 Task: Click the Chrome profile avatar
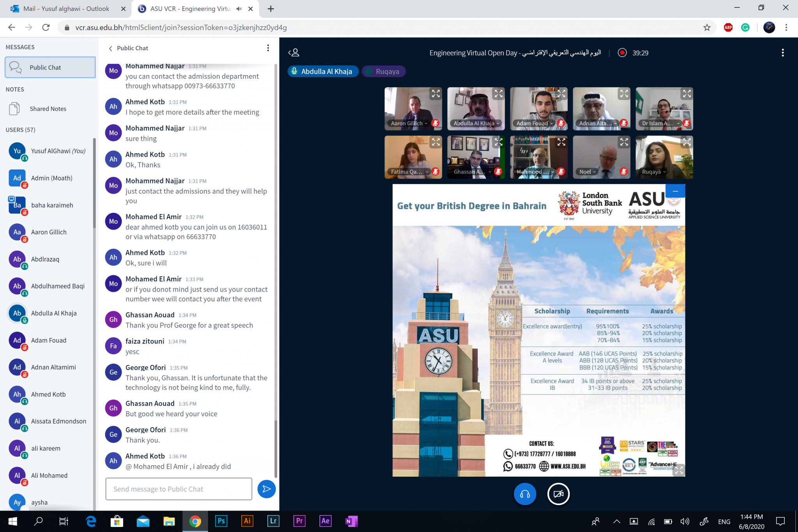click(x=769, y=27)
